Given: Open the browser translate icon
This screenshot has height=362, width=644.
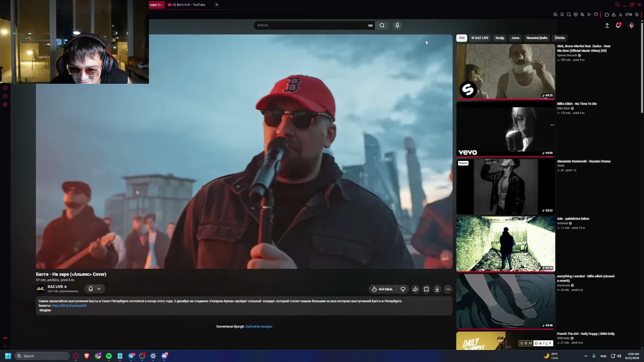Looking at the screenshot, I should pyautogui.click(x=583, y=15).
